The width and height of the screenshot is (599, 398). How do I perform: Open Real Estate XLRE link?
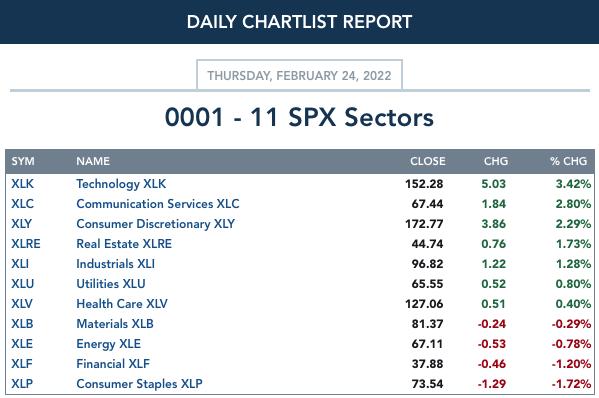point(124,244)
